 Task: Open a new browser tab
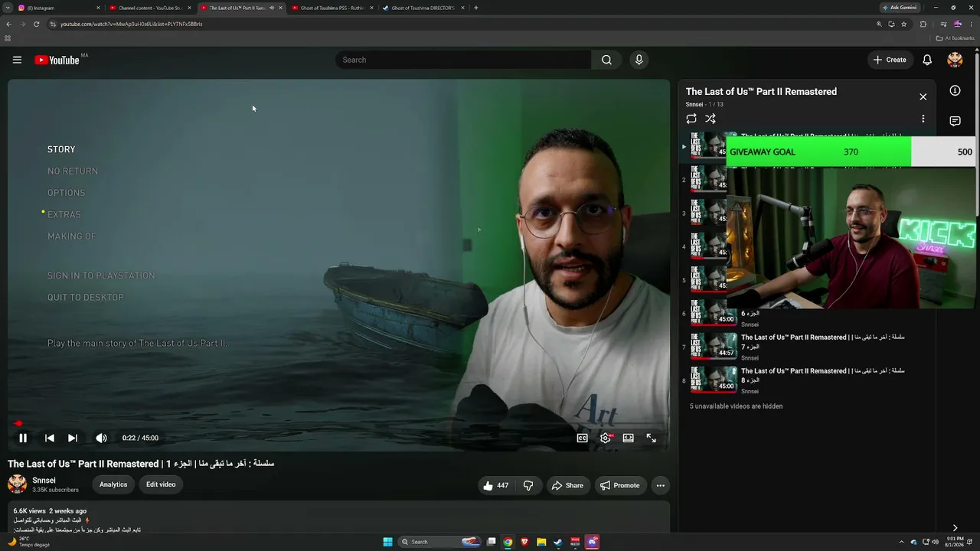click(x=476, y=8)
